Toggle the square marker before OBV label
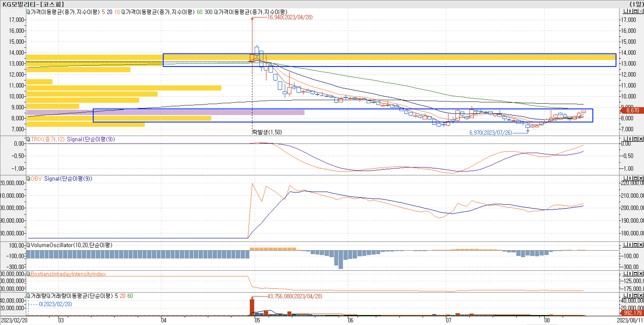Viewport: 644px width, 325px height. point(28,178)
